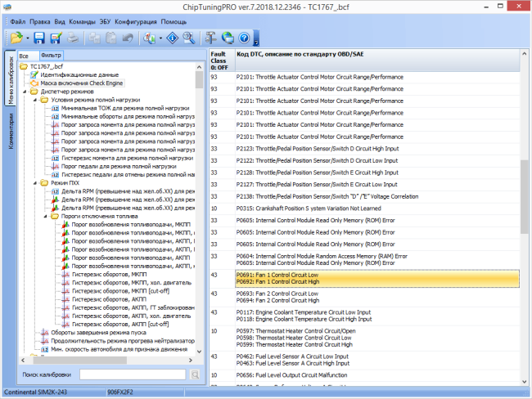
Task: Click the tree panel vertical scrollbar thumb
Action: 199,80
